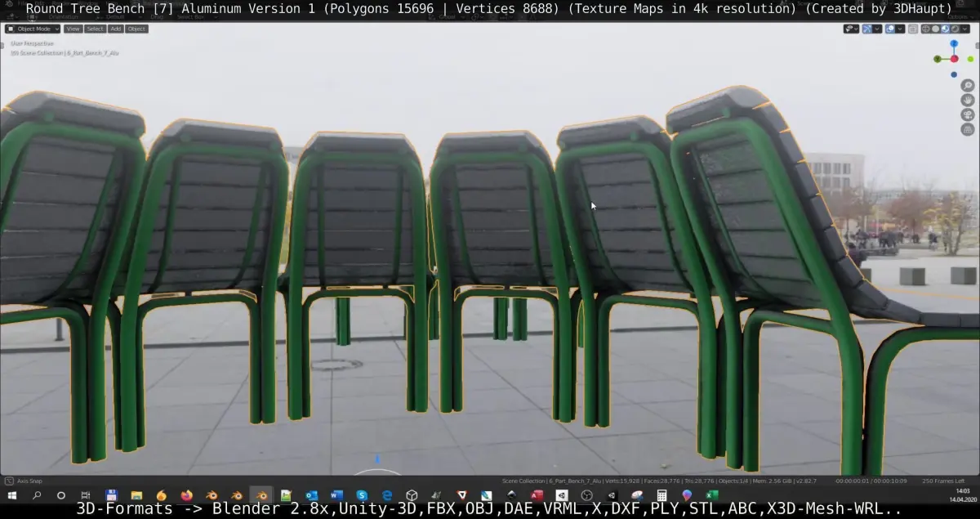Expand the shading options dropdown arrow
980x519 pixels.
(965, 29)
